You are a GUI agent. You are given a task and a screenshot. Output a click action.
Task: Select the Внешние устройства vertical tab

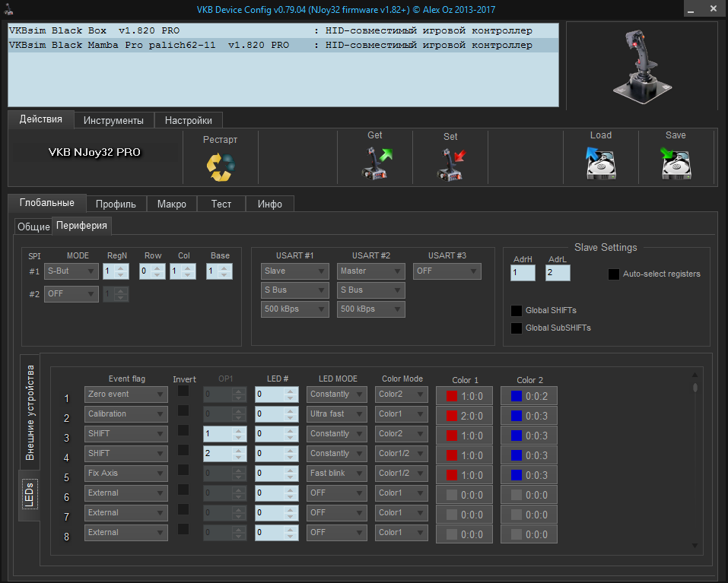coord(30,412)
